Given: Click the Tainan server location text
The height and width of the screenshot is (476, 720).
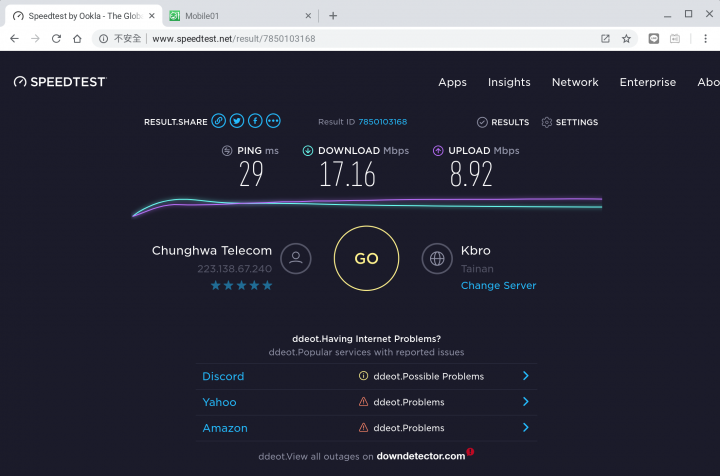Looking at the screenshot, I should 477,269.
